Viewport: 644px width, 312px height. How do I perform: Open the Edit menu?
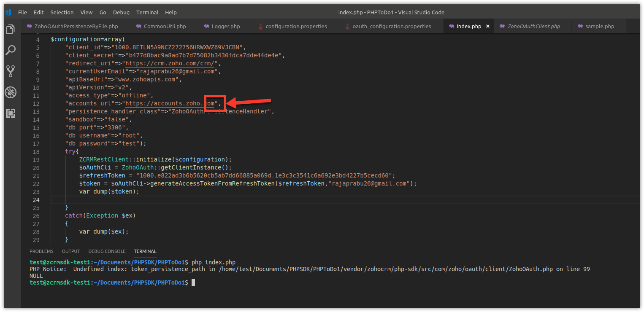coord(38,12)
